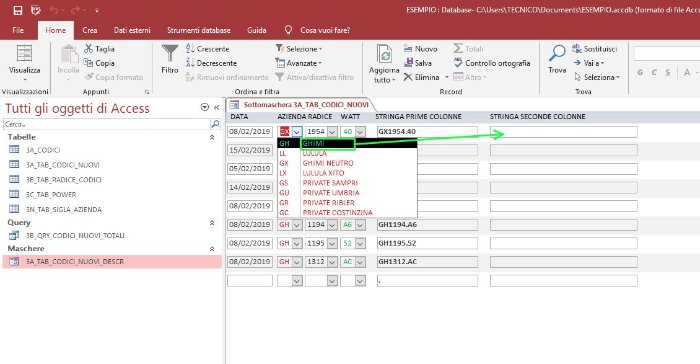Switch to the Home ribbon tab
Viewport: 700px width, 364px height.
pos(55,30)
